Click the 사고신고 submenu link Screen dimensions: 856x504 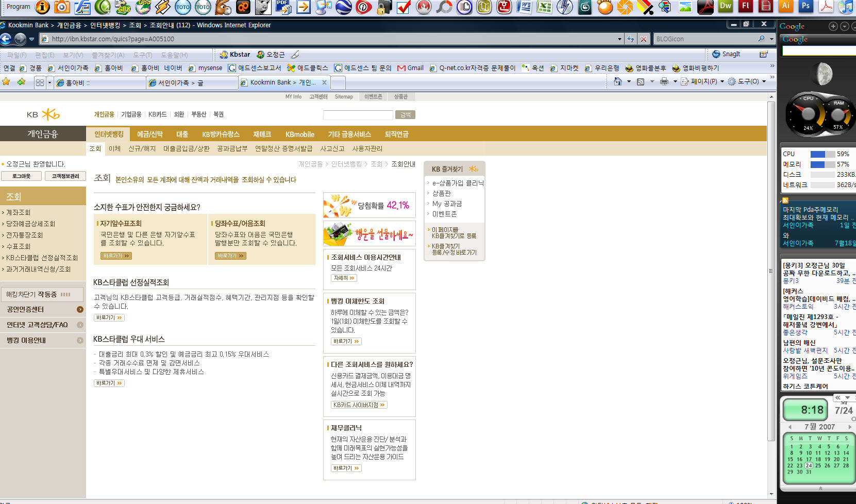(x=332, y=148)
